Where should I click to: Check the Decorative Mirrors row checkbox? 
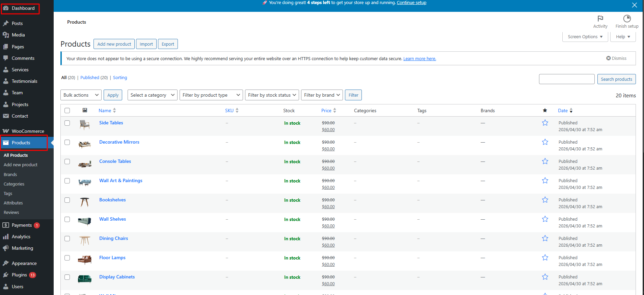click(x=67, y=142)
